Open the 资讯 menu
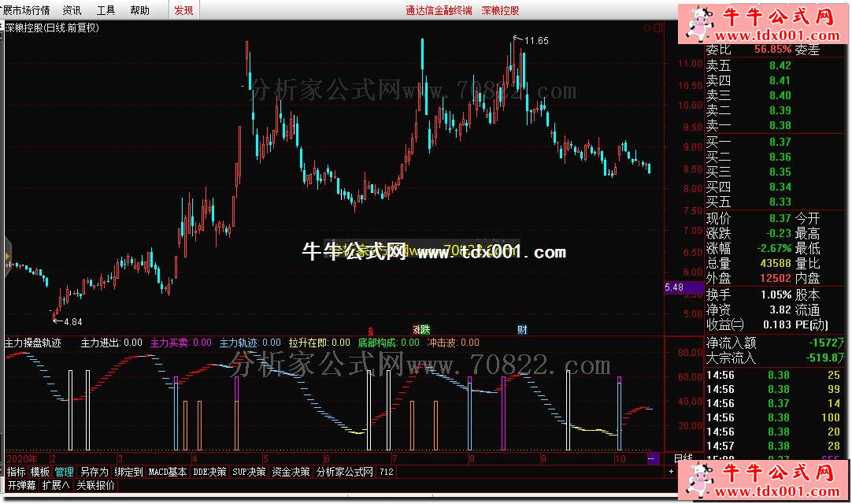The width and height of the screenshot is (852, 504). (72, 10)
